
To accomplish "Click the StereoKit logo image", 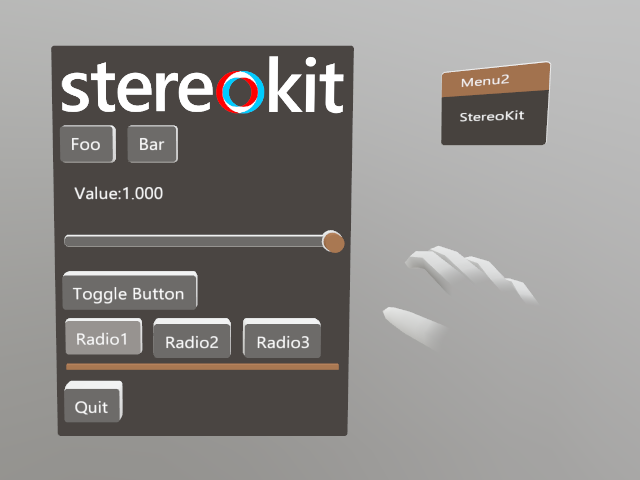I will click(202, 85).
